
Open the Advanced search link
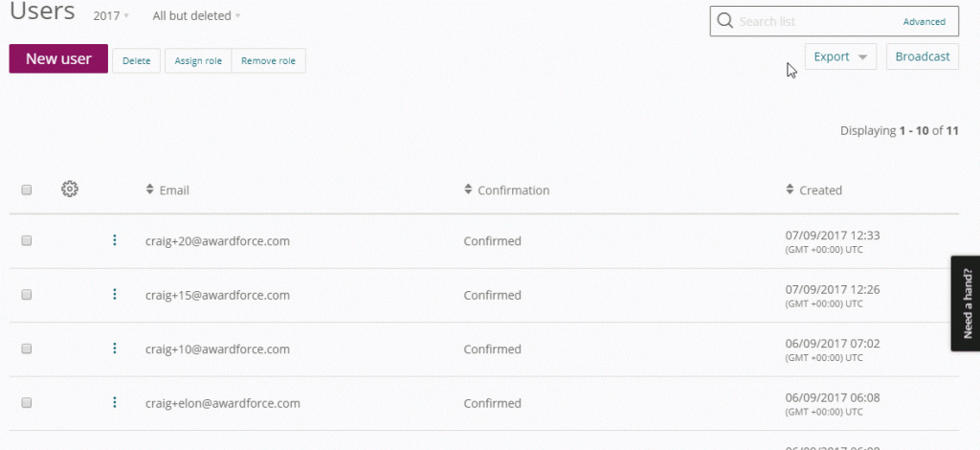(x=924, y=22)
